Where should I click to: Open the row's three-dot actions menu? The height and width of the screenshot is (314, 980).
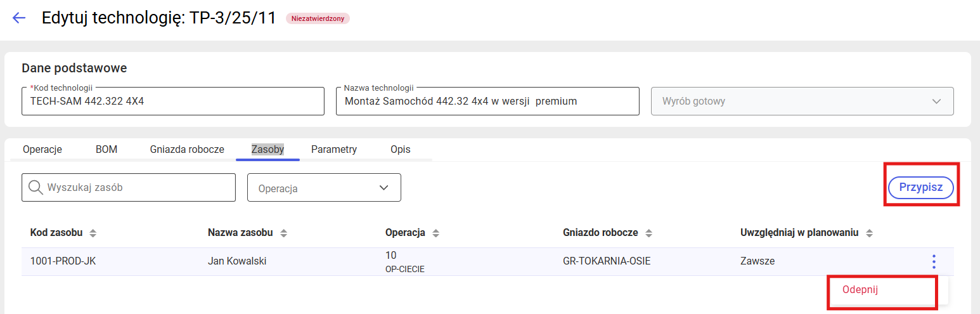933,261
